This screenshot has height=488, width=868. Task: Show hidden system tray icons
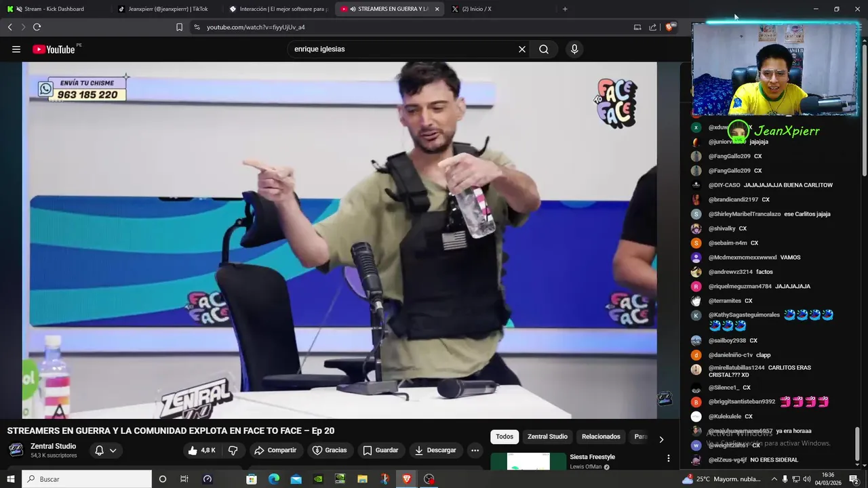pos(774,479)
